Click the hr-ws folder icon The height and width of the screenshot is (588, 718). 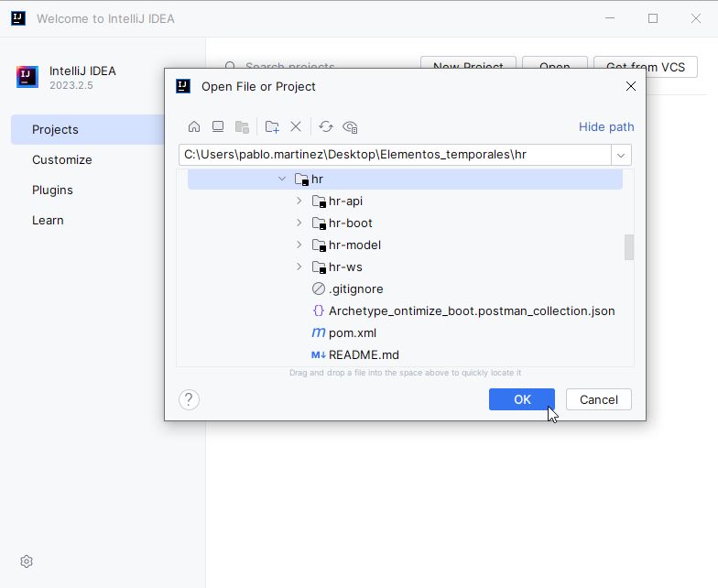click(319, 267)
